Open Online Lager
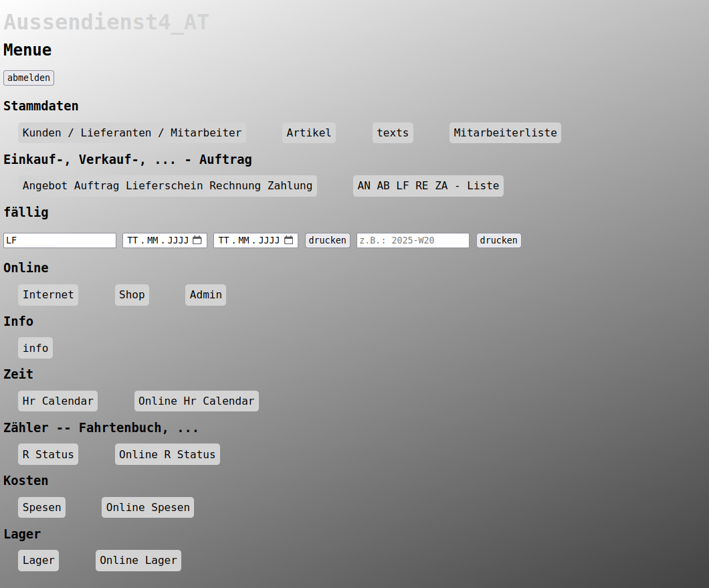709x588 pixels. (138, 561)
